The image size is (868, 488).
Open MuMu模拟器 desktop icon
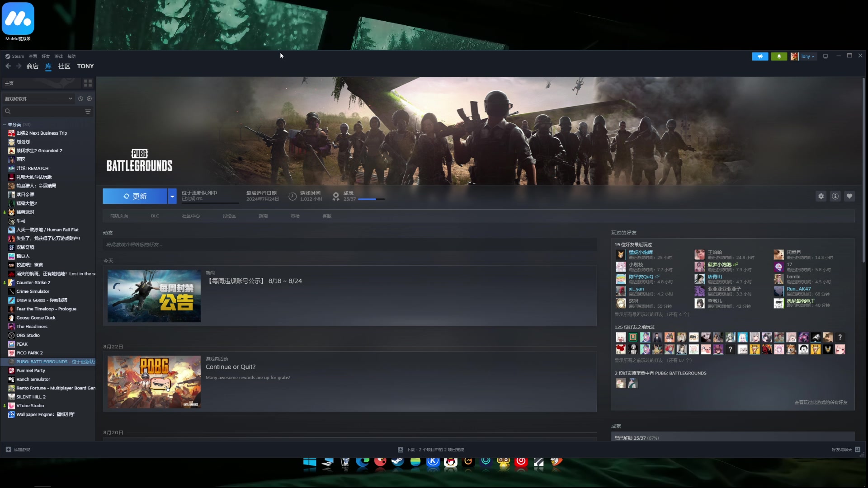click(18, 22)
